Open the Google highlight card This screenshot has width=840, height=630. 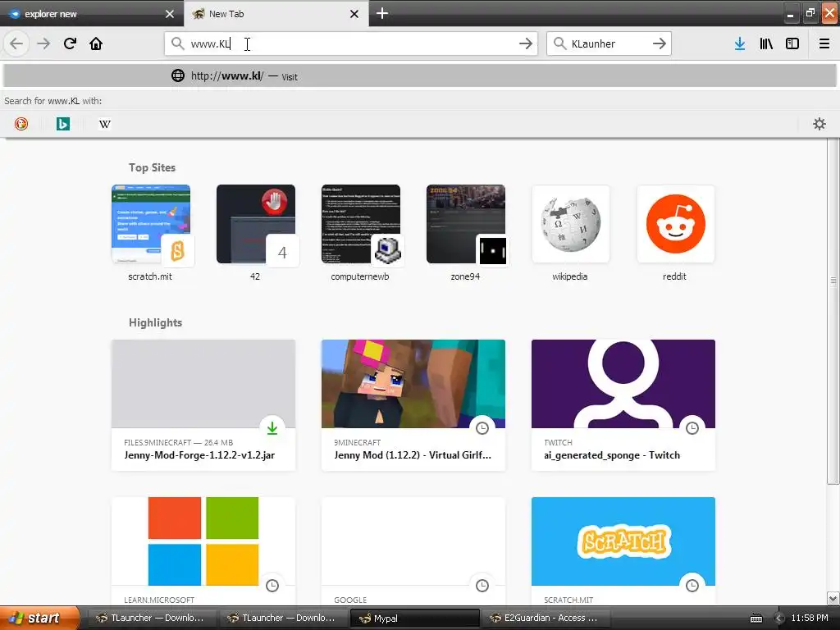pos(413,550)
